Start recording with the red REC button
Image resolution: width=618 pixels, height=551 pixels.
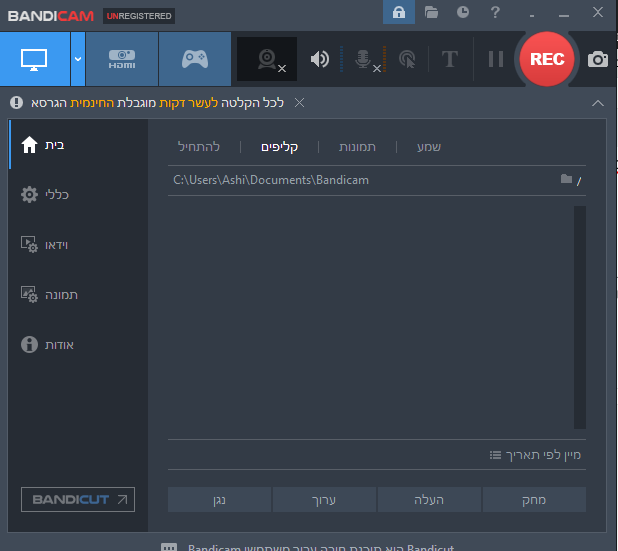point(547,59)
